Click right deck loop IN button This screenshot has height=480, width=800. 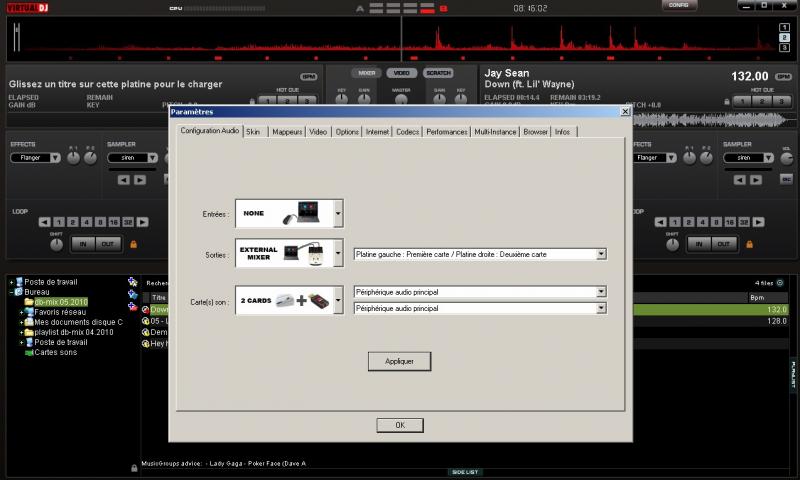pyautogui.click(x=699, y=244)
